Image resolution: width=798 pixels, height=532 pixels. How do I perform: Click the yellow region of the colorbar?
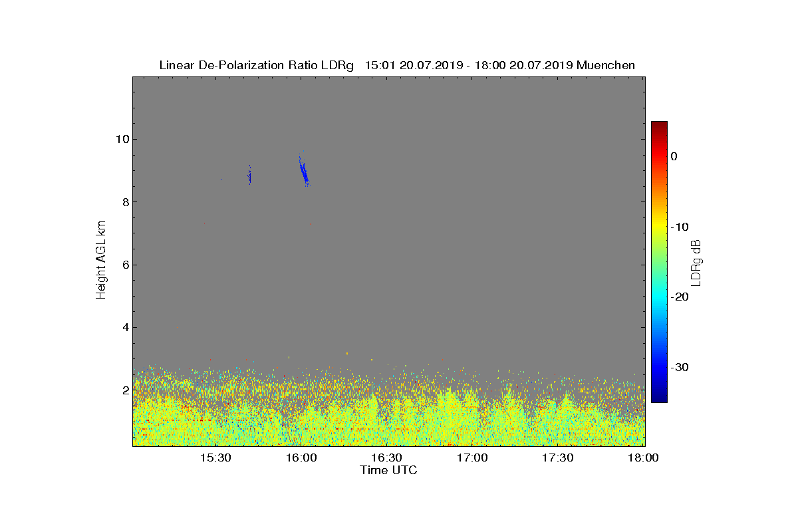pos(659,226)
